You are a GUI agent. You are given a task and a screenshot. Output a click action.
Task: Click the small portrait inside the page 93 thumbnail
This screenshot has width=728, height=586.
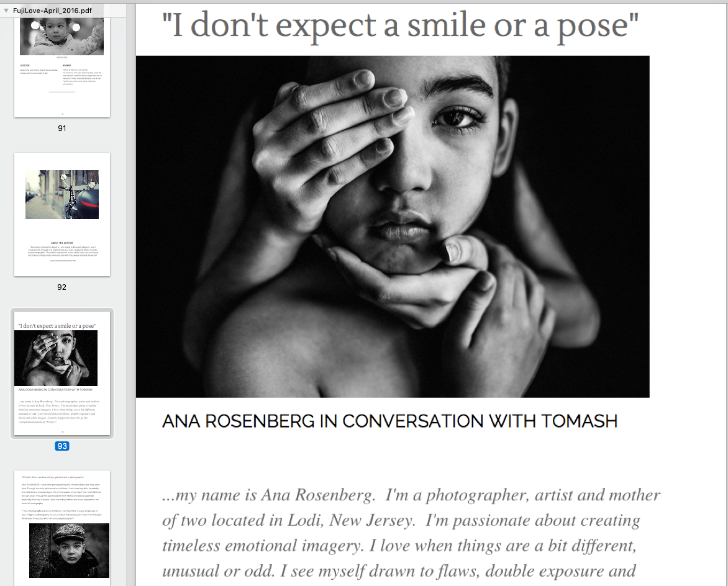coord(56,358)
